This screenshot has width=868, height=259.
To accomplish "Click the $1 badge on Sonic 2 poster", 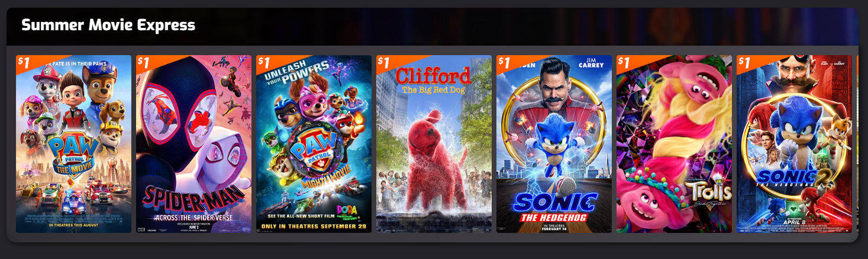I will [744, 62].
